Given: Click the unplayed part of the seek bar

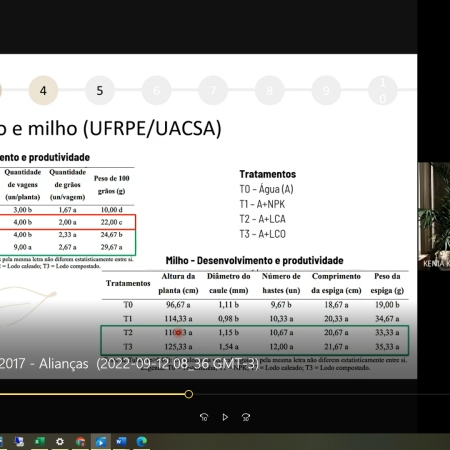Looking at the screenshot, I should [x=319, y=394].
